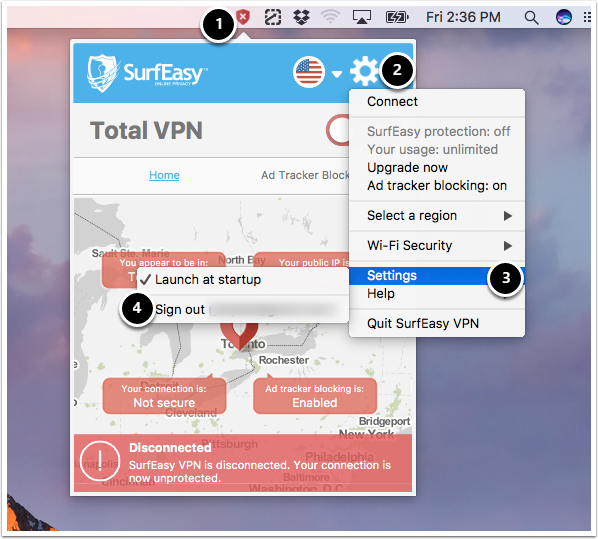Expand the Wi-Fi Security submenu
This screenshot has width=598, height=539.
tap(437, 246)
